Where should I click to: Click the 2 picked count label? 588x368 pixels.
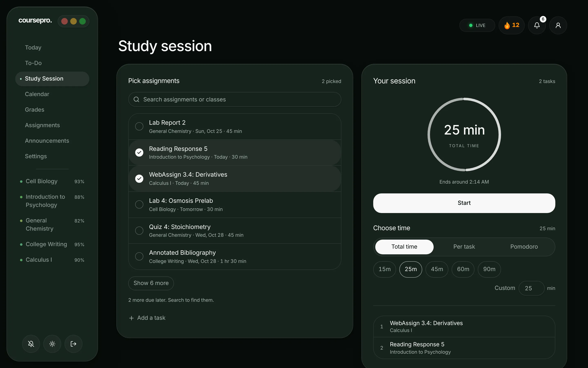click(331, 81)
